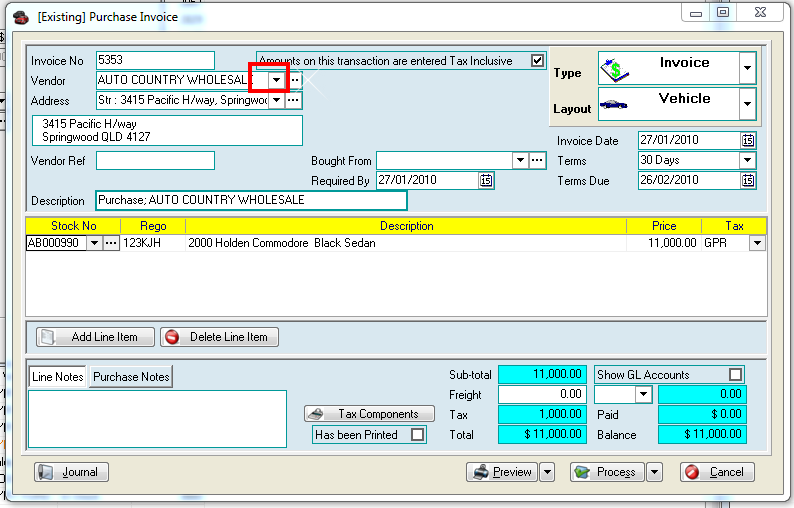Image resolution: width=794 pixels, height=508 pixels.
Task: Click the Invoice No field
Action: pyautogui.click(x=155, y=60)
